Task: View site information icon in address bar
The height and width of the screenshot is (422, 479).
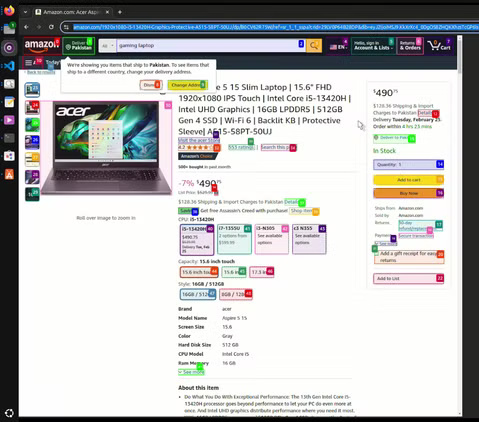Action: click(66, 27)
